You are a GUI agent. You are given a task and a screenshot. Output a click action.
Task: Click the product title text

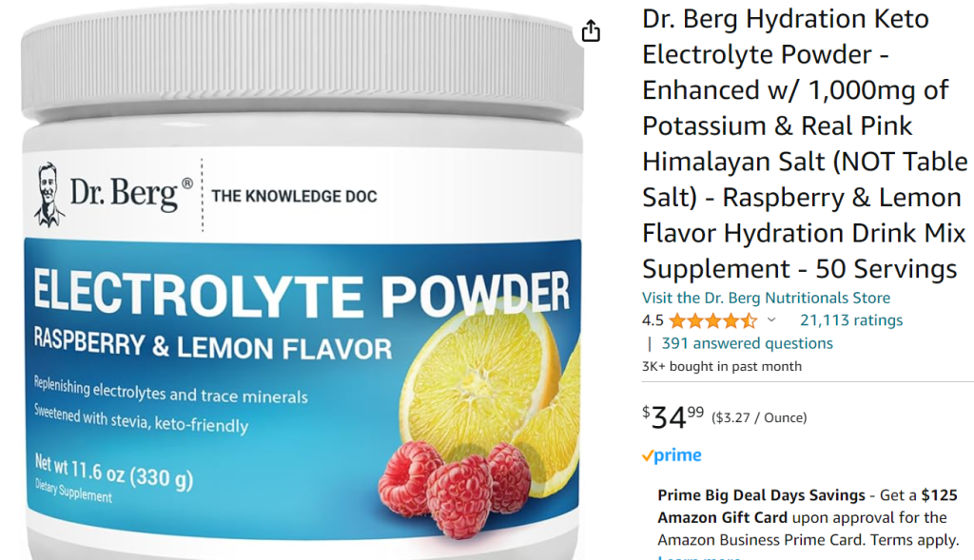(805, 144)
